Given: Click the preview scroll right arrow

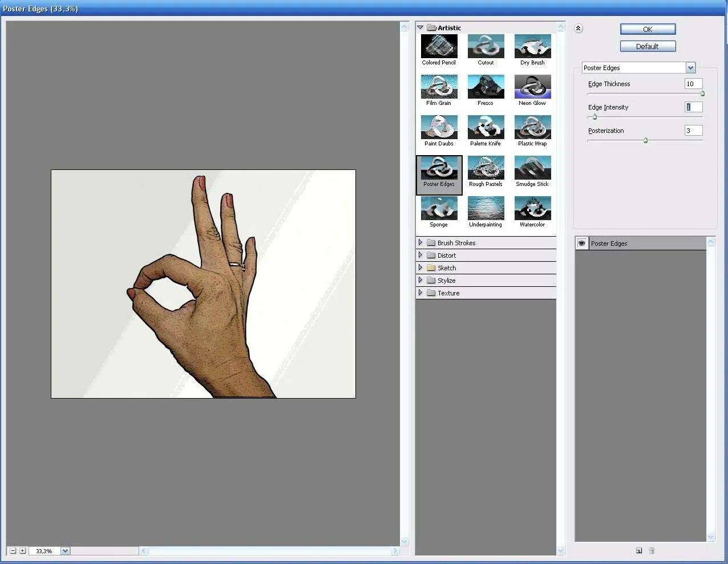Looking at the screenshot, I should click(395, 551).
